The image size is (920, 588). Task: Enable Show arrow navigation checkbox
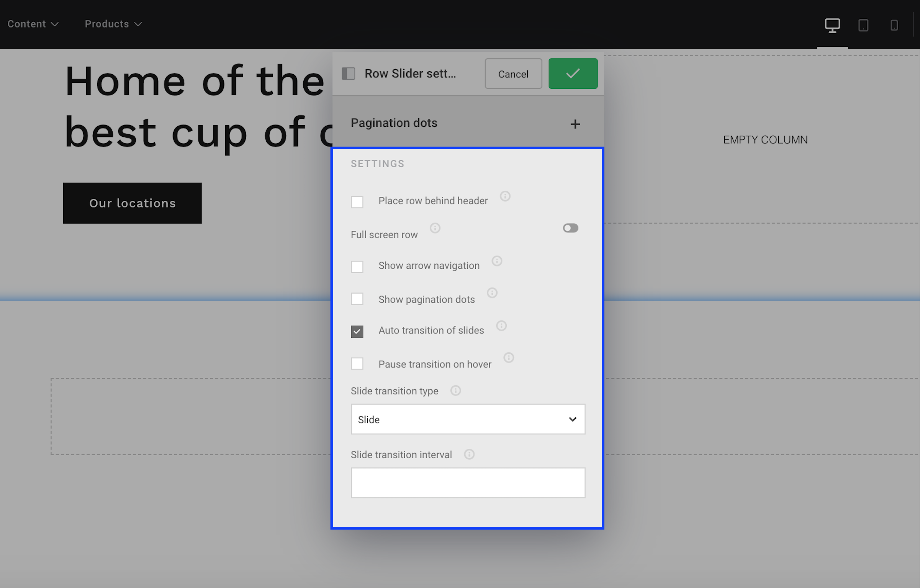[x=357, y=266]
